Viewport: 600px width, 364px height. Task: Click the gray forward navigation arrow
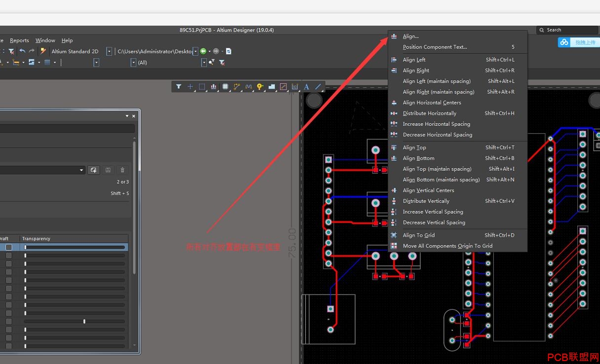pyautogui.click(x=216, y=51)
